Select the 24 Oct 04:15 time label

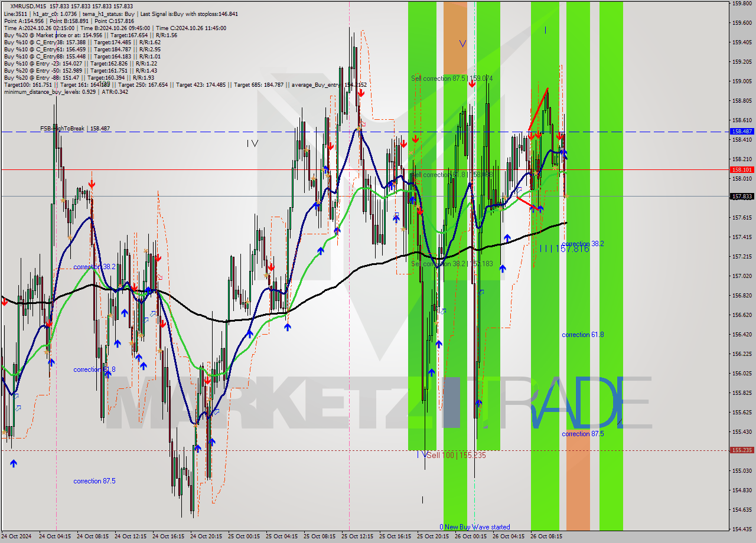coord(55,537)
